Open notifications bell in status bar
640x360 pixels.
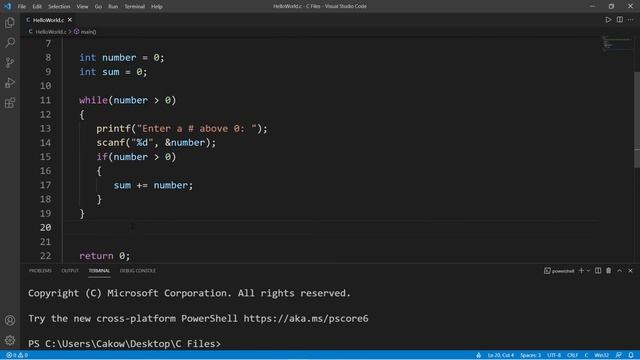tap(631, 355)
